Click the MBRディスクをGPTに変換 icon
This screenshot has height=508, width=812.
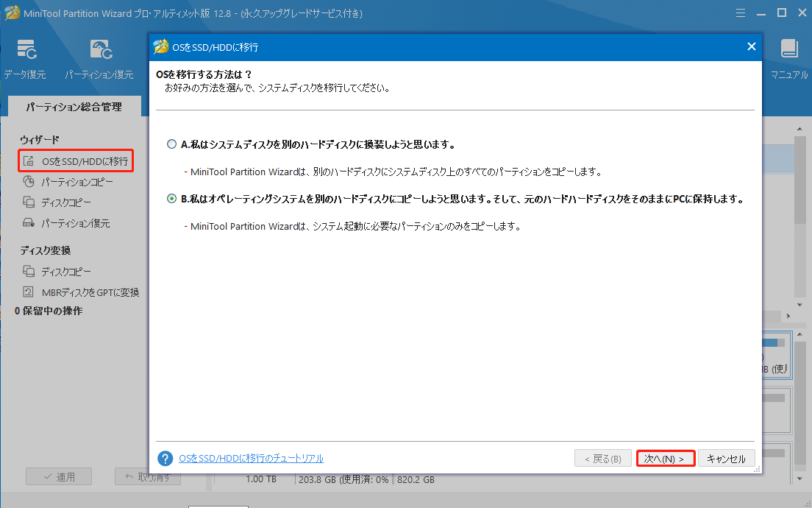tap(29, 292)
